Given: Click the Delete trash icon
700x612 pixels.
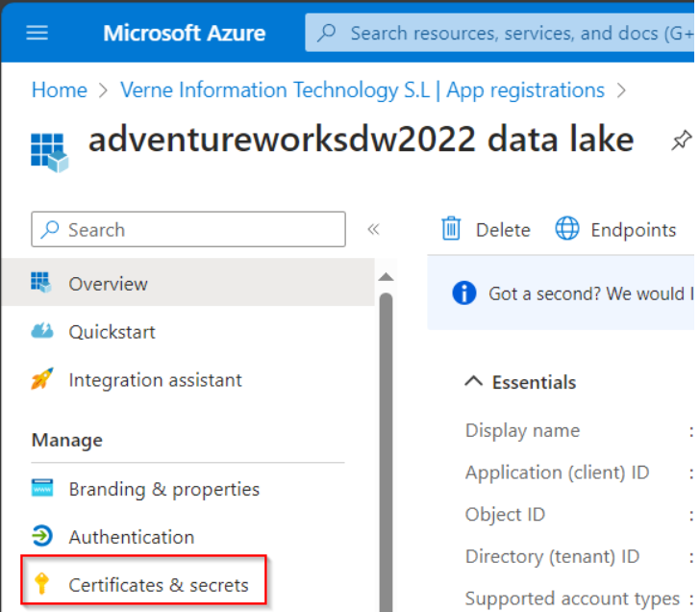Looking at the screenshot, I should (451, 228).
